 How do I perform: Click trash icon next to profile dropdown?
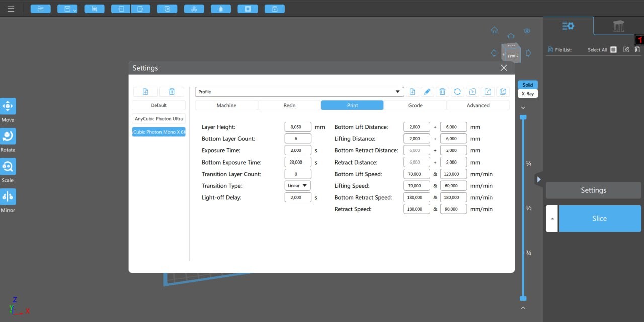pos(442,92)
